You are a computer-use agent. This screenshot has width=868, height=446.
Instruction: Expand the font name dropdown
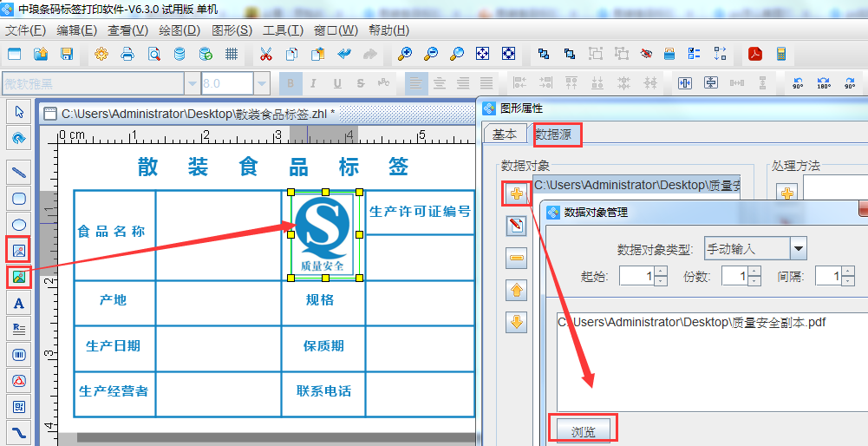click(x=191, y=83)
